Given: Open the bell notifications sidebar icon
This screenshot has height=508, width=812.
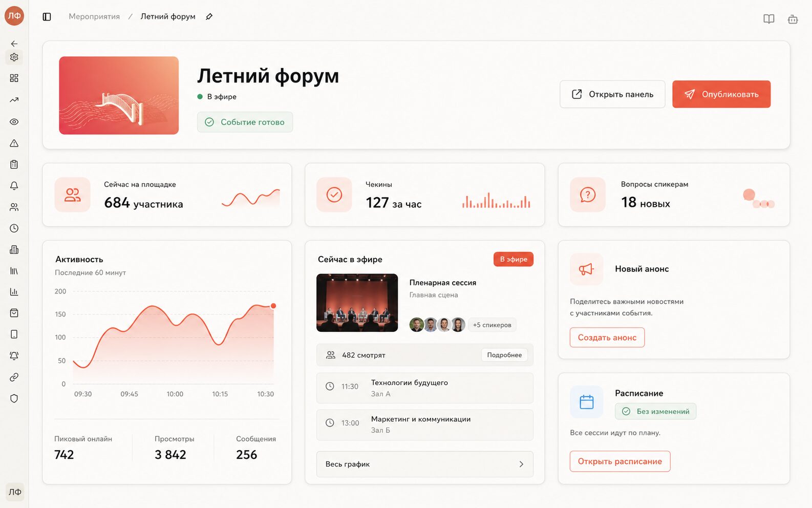Looking at the screenshot, I should click(14, 185).
